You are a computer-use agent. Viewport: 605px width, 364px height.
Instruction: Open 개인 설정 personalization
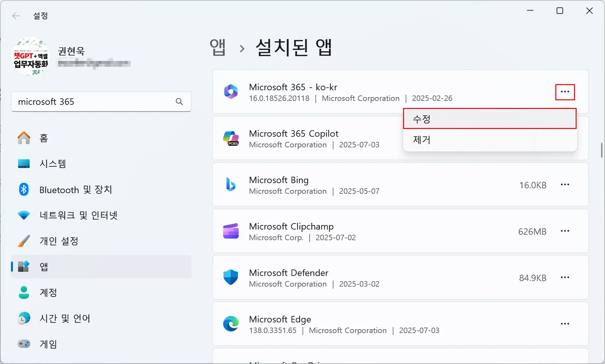coord(101,241)
